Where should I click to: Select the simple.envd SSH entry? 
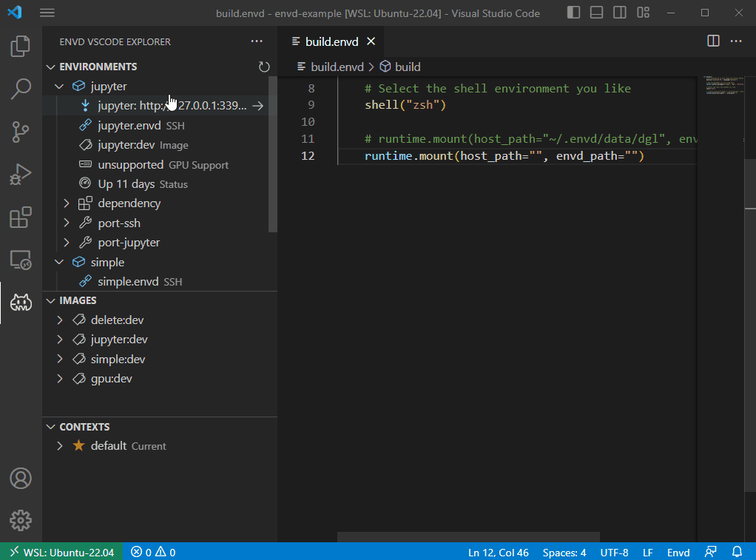click(160, 282)
